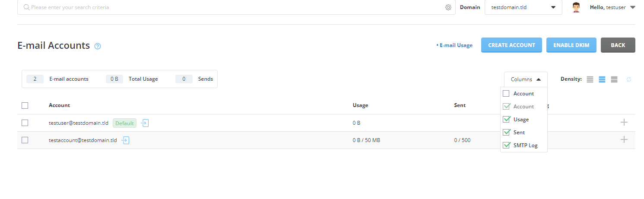Collapse the Columns dropdown

(x=526, y=79)
